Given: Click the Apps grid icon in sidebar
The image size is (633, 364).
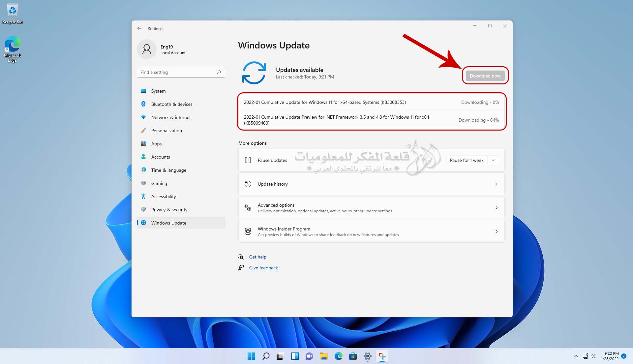Looking at the screenshot, I should (x=143, y=144).
